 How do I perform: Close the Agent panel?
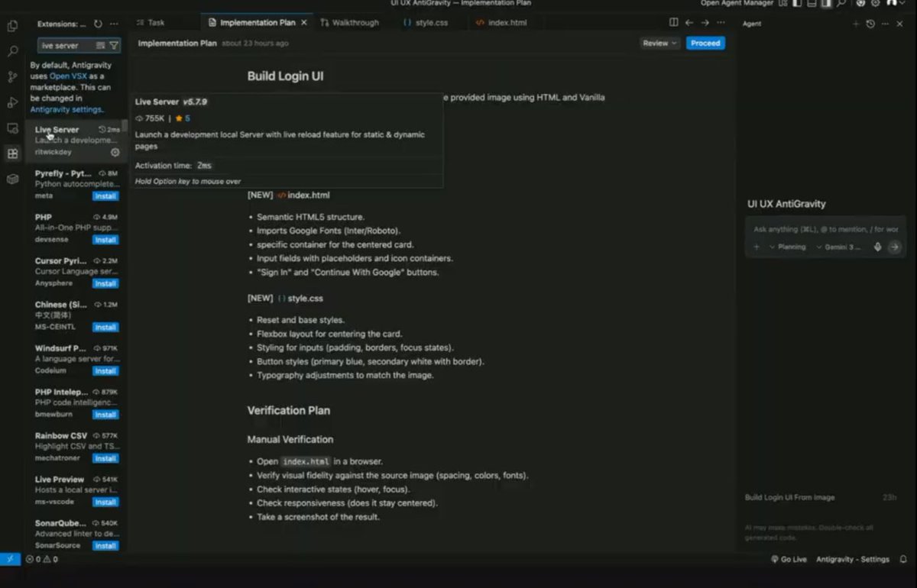tap(899, 24)
